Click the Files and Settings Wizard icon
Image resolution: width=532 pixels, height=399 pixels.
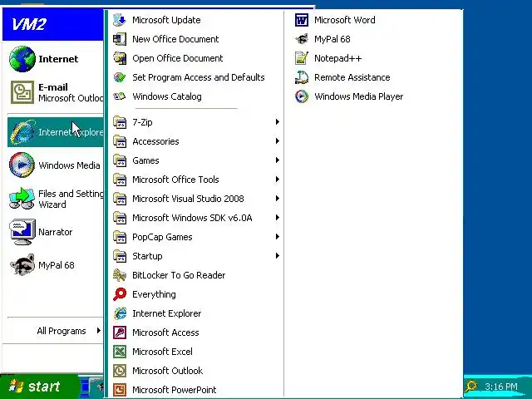tap(22, 199)
